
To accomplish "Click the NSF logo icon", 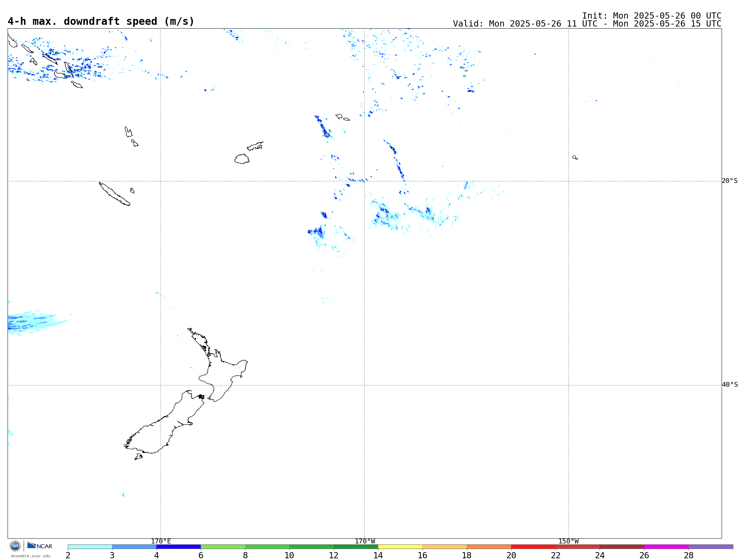I will [x=15, y=546].
